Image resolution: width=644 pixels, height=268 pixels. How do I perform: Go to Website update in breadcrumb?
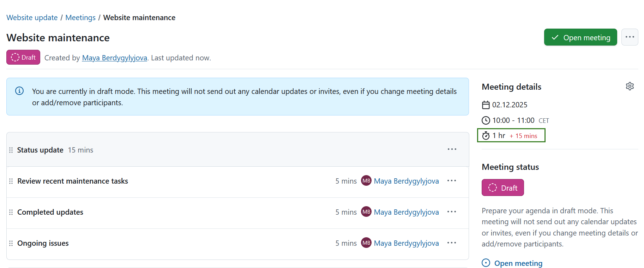[32, 18]
